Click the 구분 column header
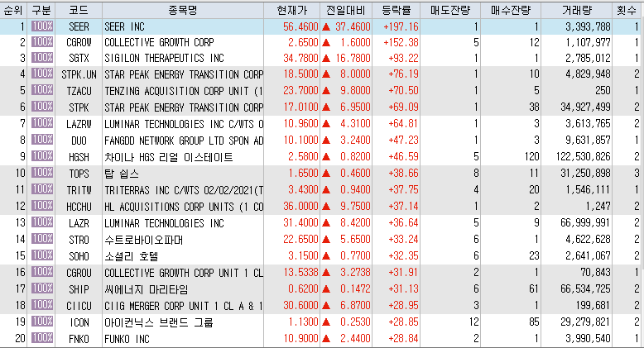This screenshot has width=644, height=348. point(41,10)
